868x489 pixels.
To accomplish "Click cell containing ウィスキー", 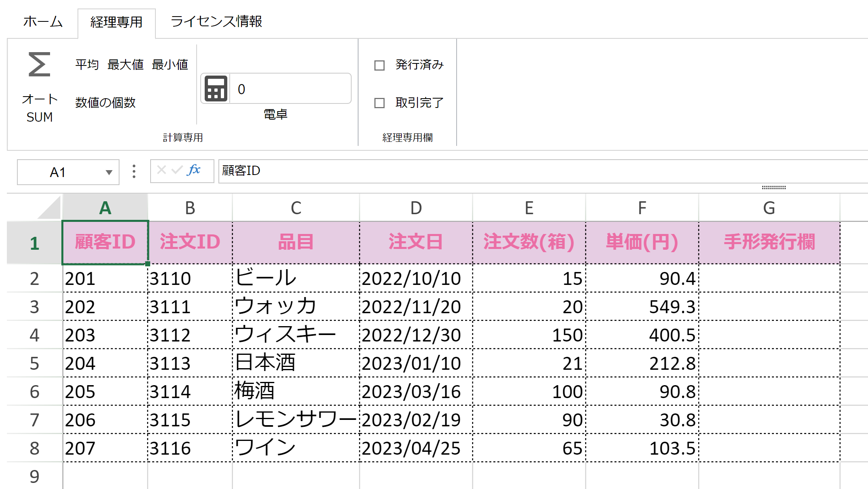I will coord(296,335).
